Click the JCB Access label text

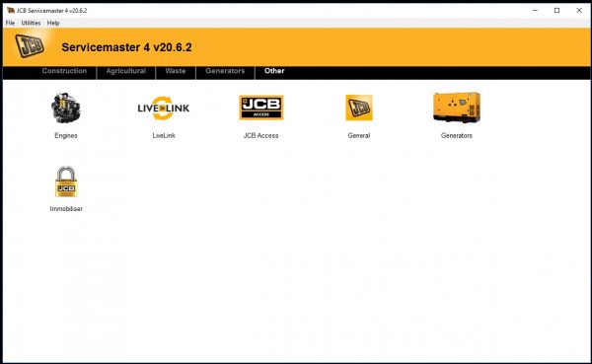[260, 135]
